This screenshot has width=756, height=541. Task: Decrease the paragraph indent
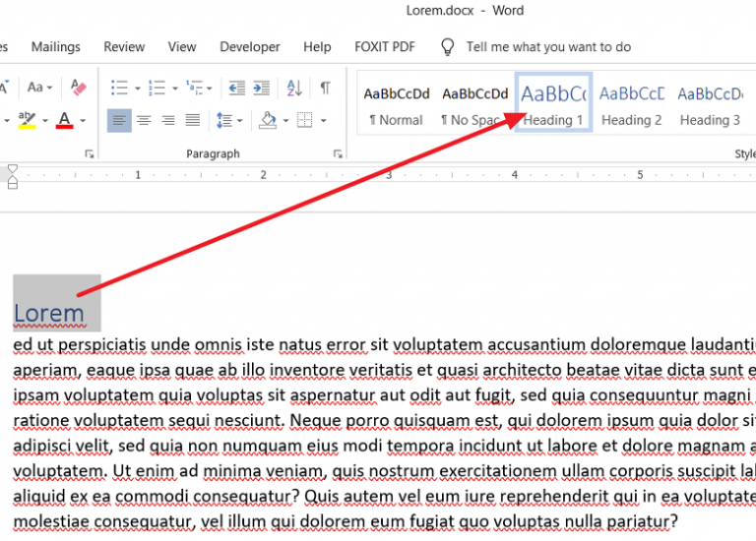coord(236,88)
